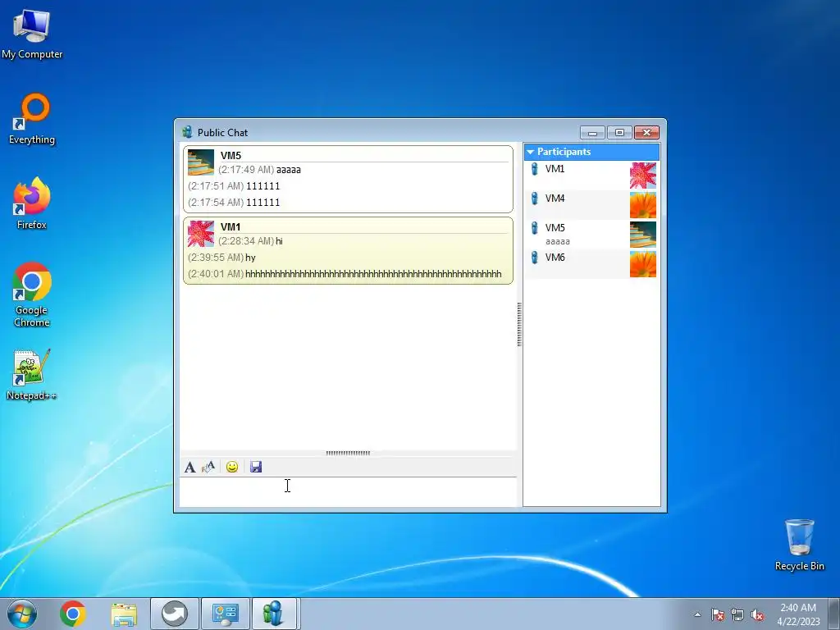Click the hy message at 2:39:55 AM

(250, 258)
